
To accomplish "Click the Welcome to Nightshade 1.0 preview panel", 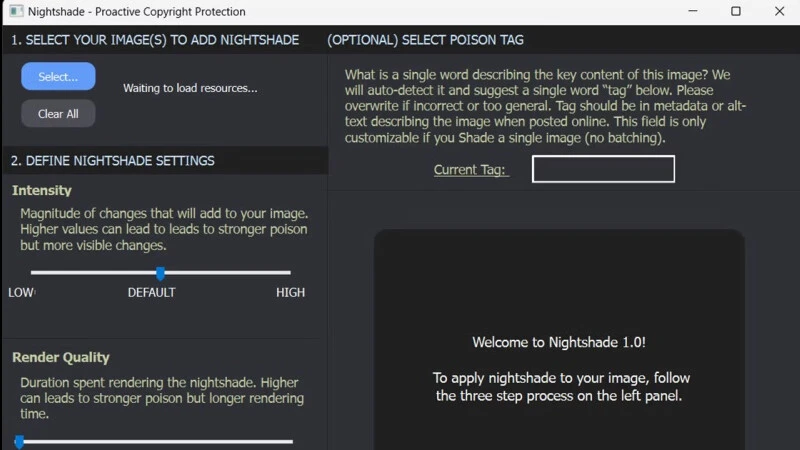I will [x=559, y=340].
